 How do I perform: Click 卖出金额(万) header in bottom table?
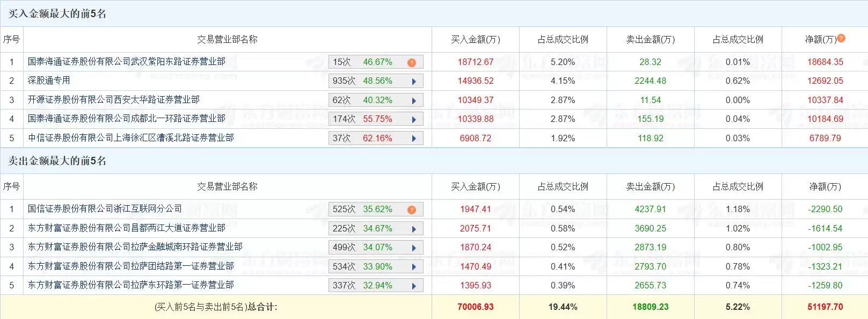click(650, 187)
